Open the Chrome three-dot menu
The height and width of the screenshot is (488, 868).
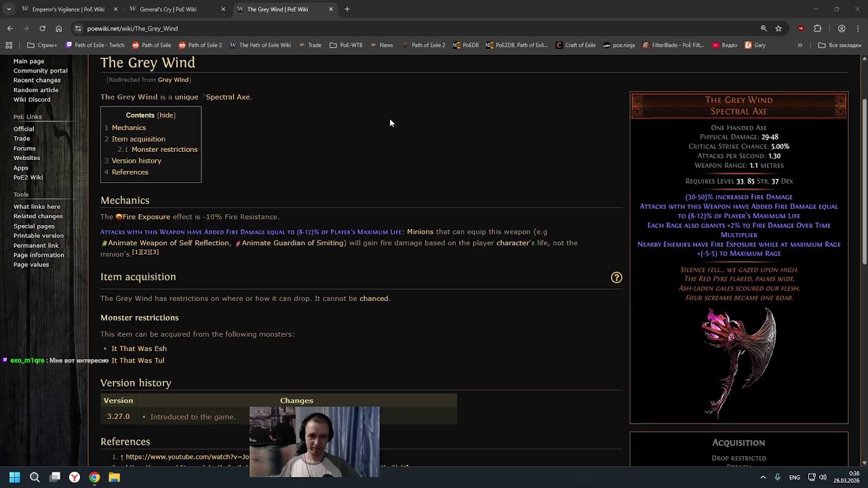(858, 28)
